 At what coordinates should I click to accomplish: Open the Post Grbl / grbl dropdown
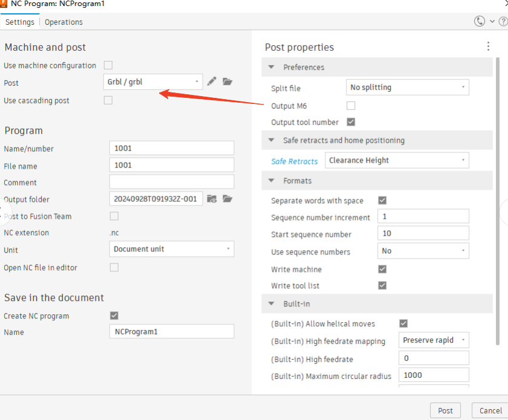(x=153, y=82)
